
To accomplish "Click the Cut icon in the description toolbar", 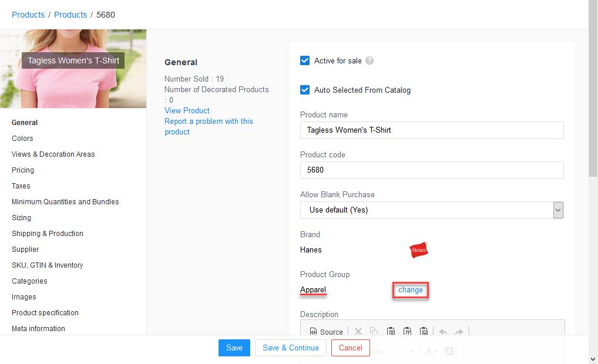I will (358, 331).
